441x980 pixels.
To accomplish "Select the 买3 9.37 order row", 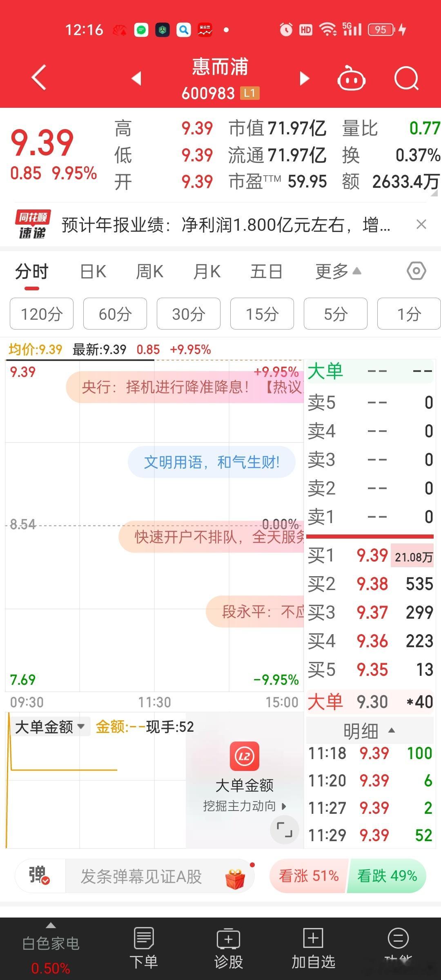I will coord(370,612).
